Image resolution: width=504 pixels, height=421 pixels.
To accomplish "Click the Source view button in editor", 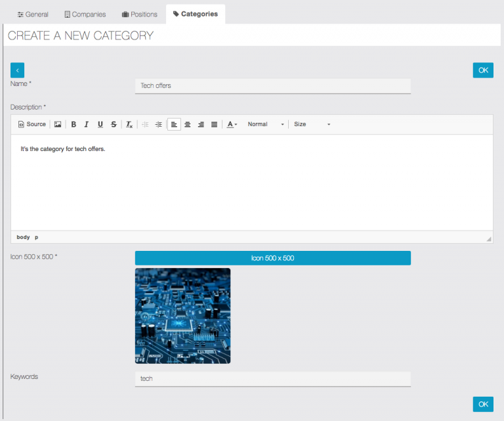I will pos(32,124).
